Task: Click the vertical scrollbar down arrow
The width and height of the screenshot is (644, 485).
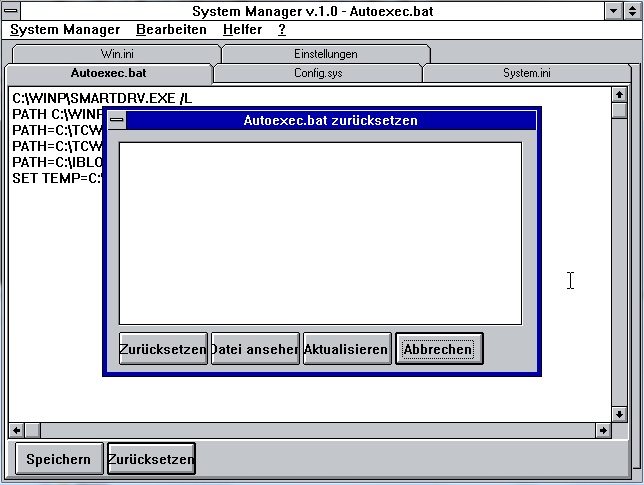Action: pyautogui.click(x=619, y=414)
